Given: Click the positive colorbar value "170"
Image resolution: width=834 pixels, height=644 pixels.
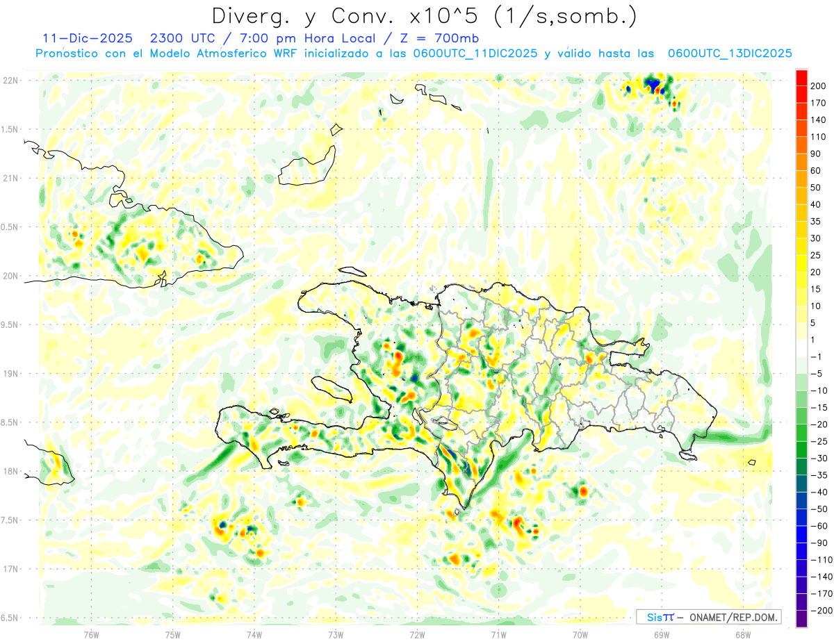Looking at the screenshot, I should [819, 103].
